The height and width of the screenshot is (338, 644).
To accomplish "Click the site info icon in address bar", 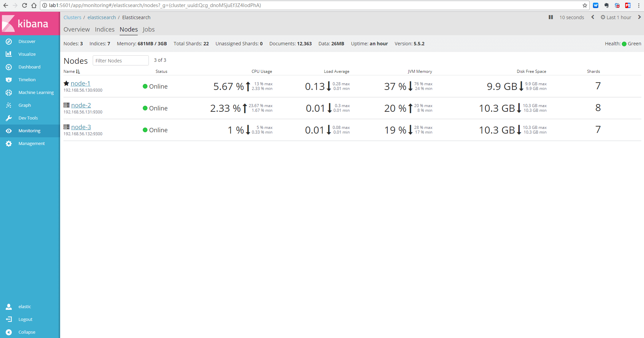I will coord(45,5).
